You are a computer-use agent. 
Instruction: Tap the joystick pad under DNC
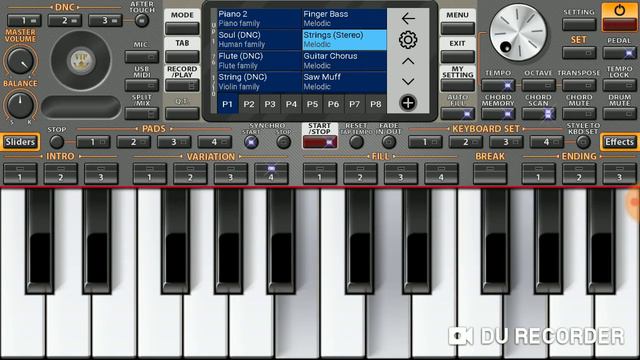[x=81, y=60]
